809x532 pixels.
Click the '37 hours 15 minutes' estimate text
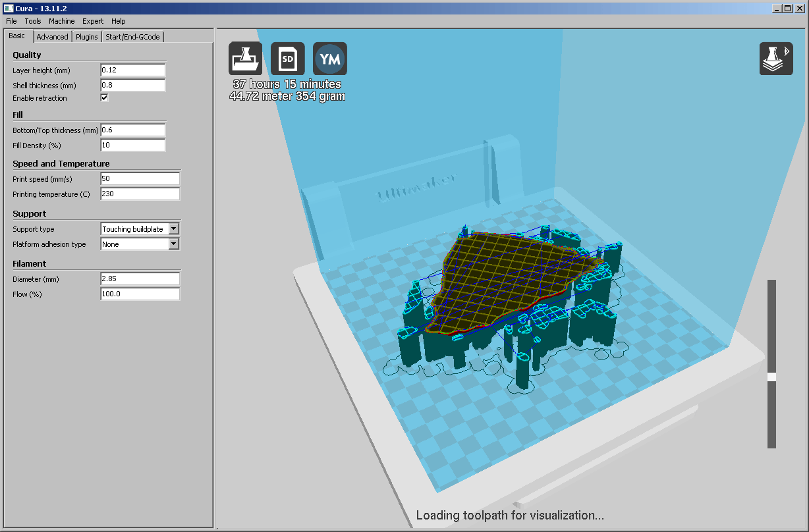(287, 84)
